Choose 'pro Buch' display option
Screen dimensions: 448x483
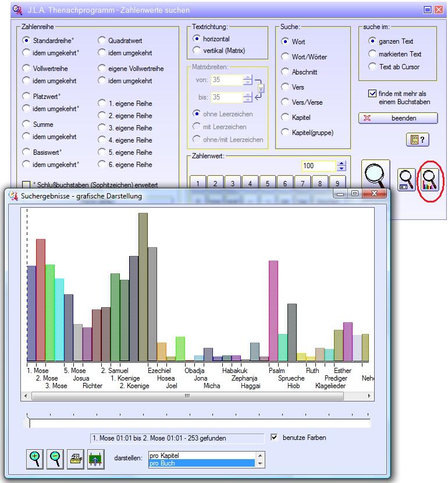(x=201, y=463)
